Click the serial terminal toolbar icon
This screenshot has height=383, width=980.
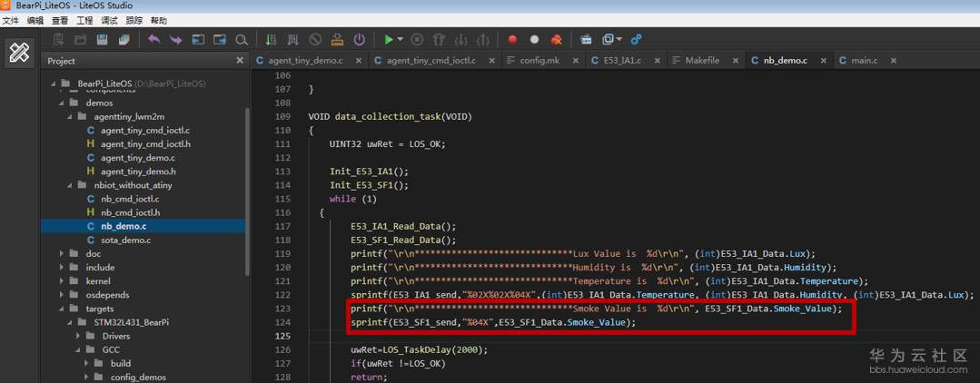586,39
